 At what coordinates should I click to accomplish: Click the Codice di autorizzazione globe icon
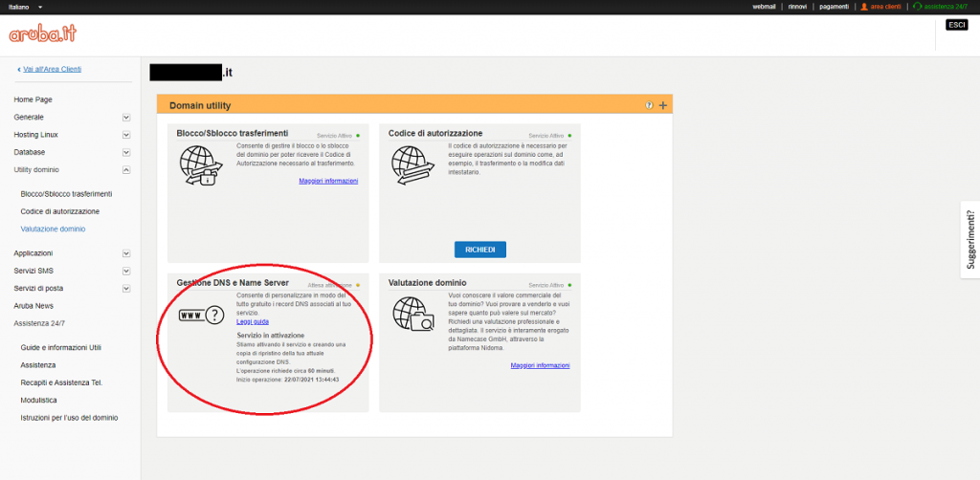point(412,164)
